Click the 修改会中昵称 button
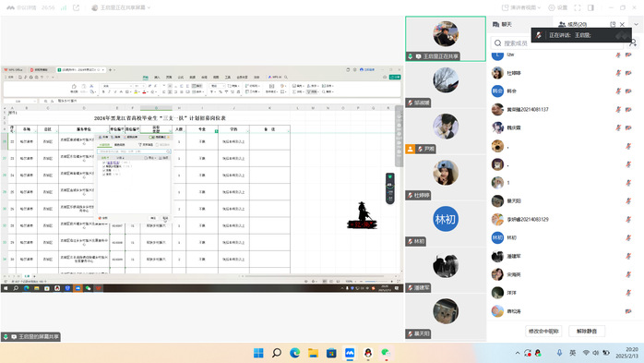Viewport: 644px width, 363px height. pyautogui.click(x=543, y=331)
